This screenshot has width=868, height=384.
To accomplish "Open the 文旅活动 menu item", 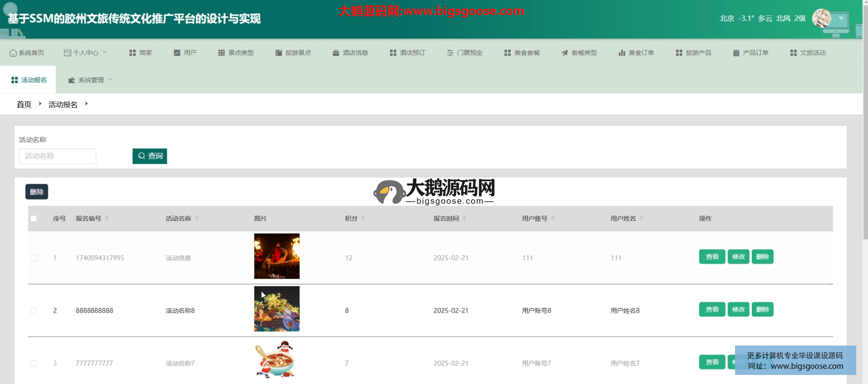I will (808, 53).
